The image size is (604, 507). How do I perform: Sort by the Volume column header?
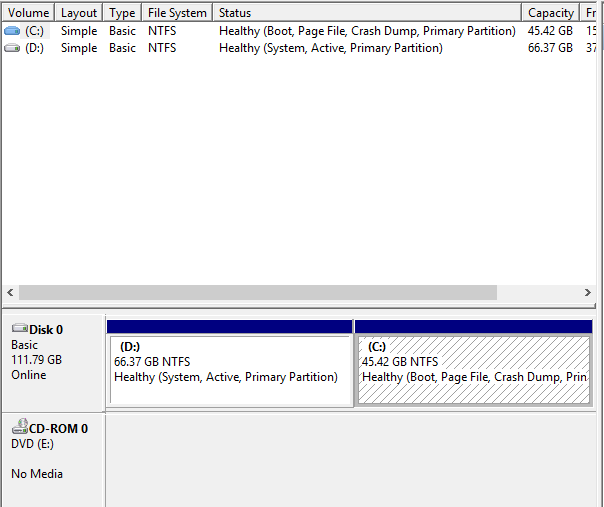coord(28,13)
